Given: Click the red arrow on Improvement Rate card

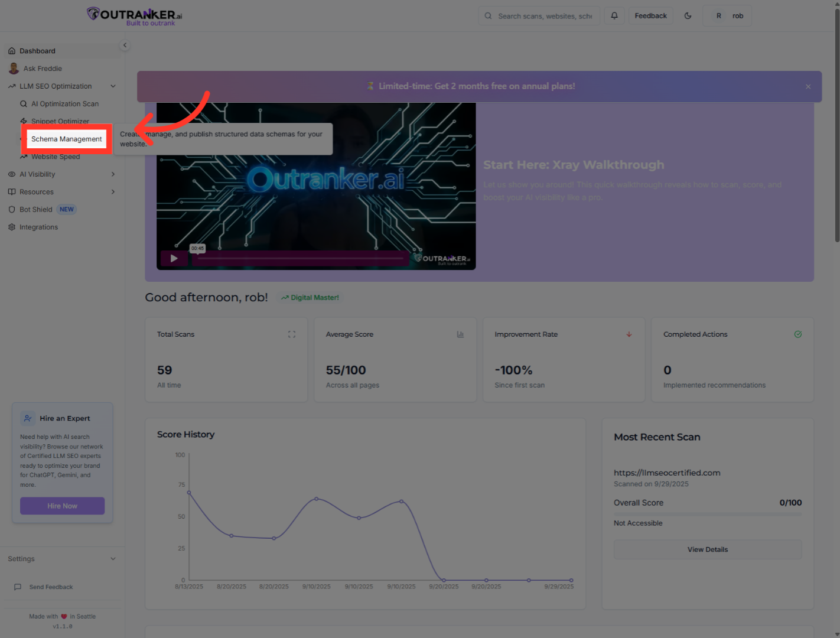Looking at the screenshot, I should (629, 334).
